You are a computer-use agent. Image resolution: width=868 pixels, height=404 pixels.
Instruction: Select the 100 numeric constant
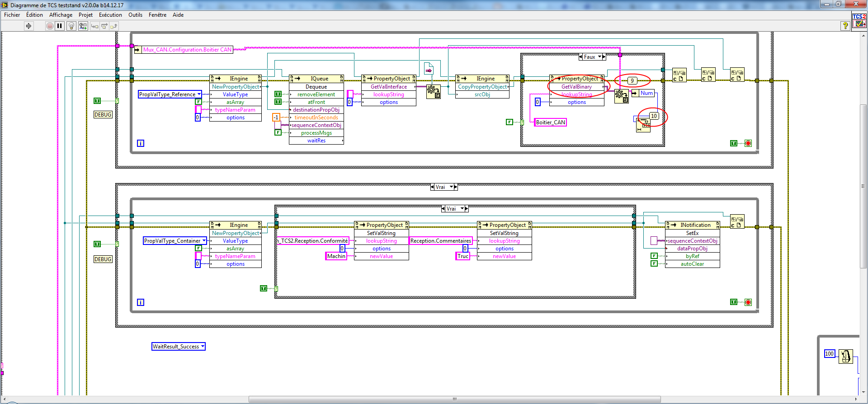point(829,353)
